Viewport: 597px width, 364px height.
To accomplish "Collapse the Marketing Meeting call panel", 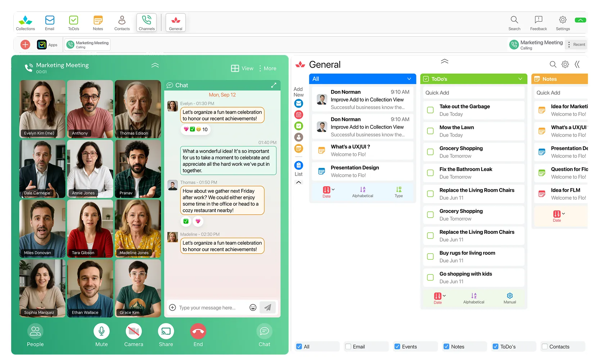I will tap(155, 65).
